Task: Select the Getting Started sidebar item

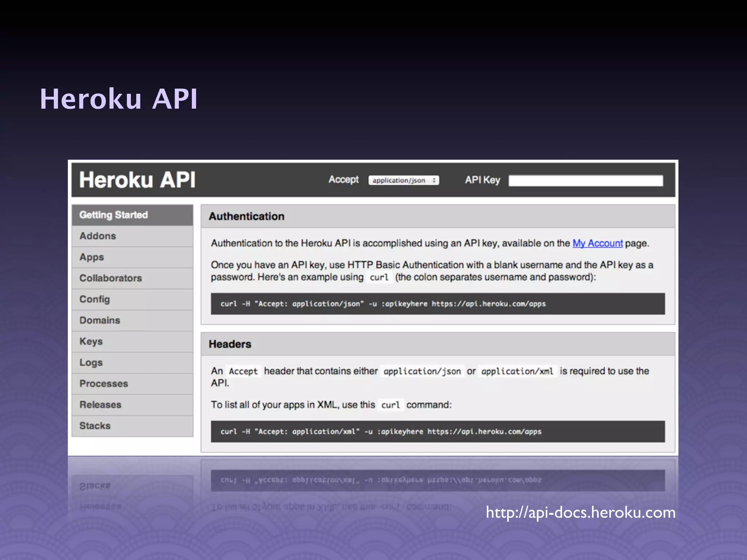Action: (x=132, y=215)
